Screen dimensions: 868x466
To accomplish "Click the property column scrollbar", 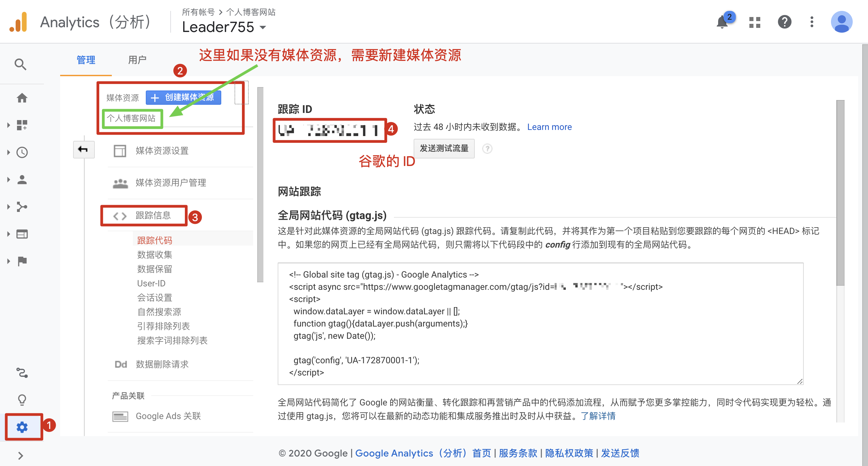I will tap(260, 184).
